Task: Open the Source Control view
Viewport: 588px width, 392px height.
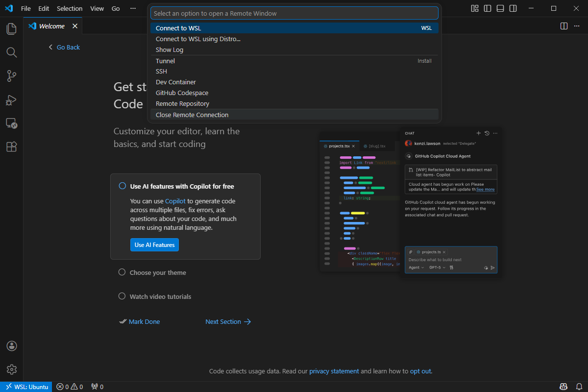Action: (11, 76)
